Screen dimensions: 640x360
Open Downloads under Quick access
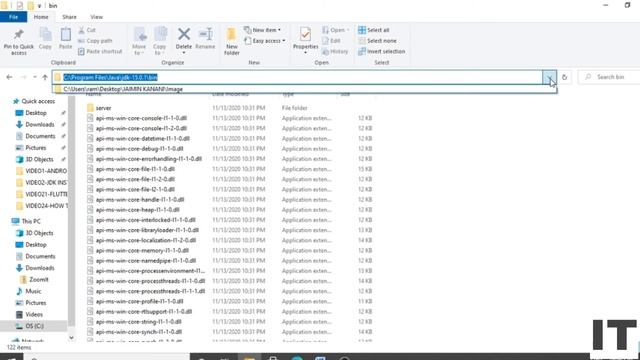(40, 124)
